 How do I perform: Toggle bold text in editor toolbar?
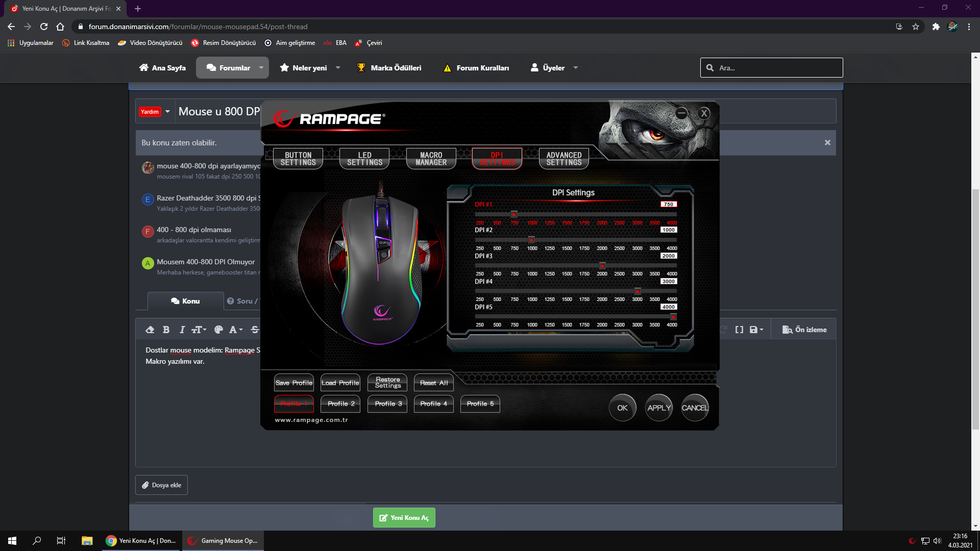(166, 330)
